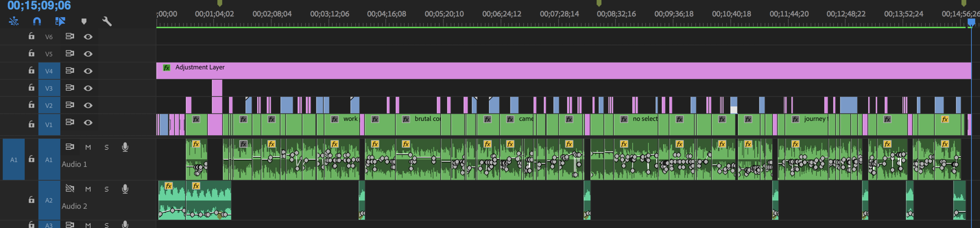Click first sequence marker on ruler
The width and height of the screenshot is (980, 228).
220,3
